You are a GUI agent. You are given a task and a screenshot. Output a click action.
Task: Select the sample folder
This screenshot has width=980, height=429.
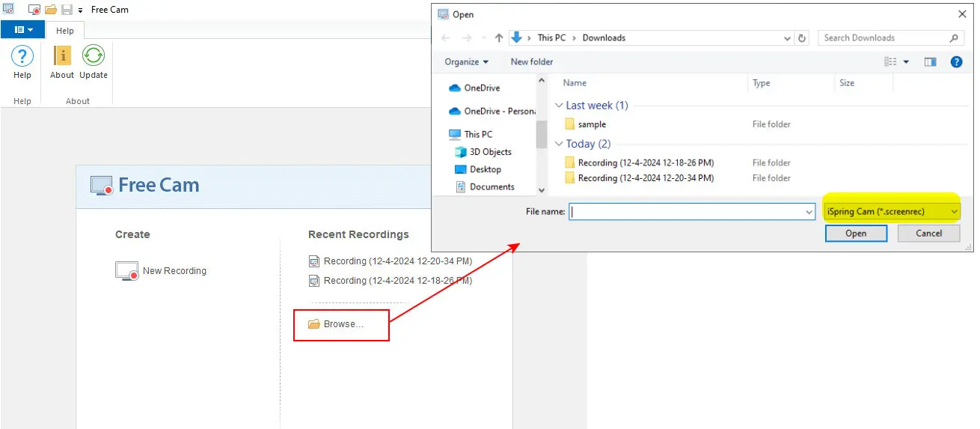tap(592, 124)
